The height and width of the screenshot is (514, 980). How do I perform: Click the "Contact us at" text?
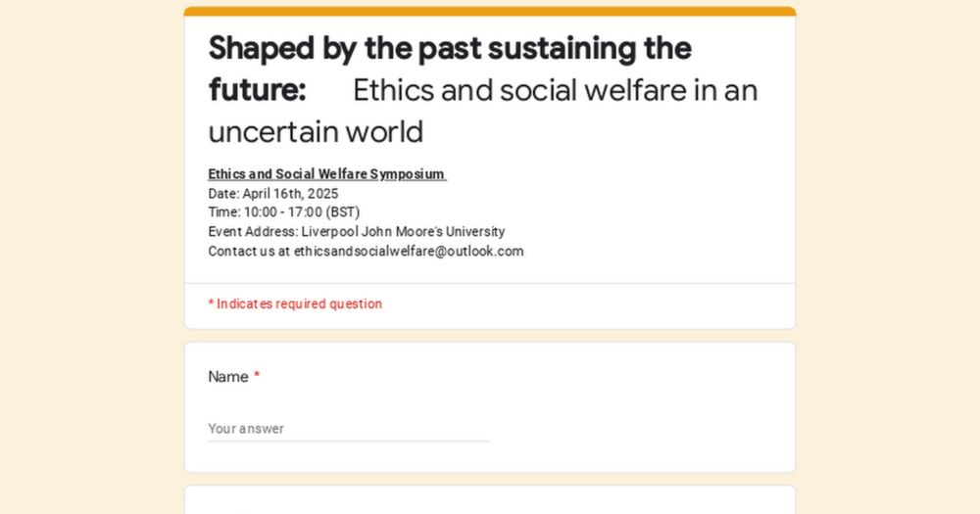[x=249, y=252]
